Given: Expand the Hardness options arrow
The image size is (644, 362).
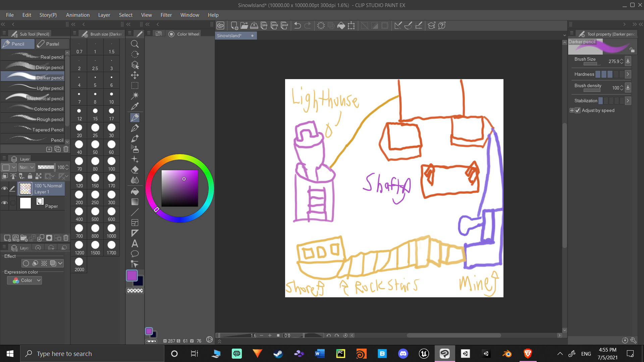Looking at the screenshot, I should pyautogui.click(x=628, y=74).
